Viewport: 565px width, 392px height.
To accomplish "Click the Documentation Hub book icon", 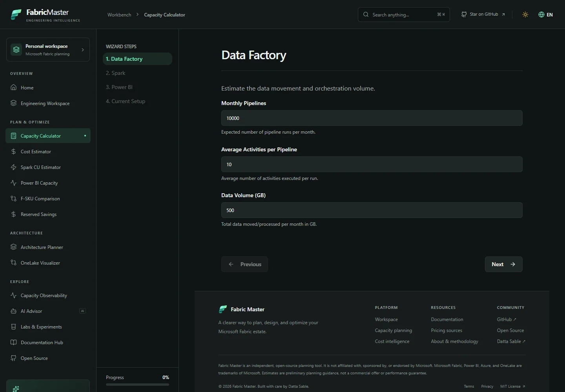I will (x=14, y=342).
